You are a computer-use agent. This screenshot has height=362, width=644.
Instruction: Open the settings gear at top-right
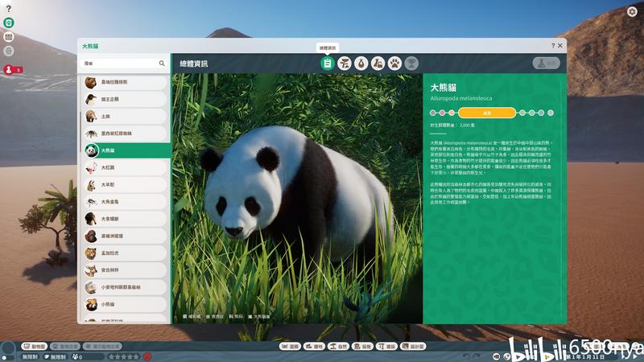(632, 11)
